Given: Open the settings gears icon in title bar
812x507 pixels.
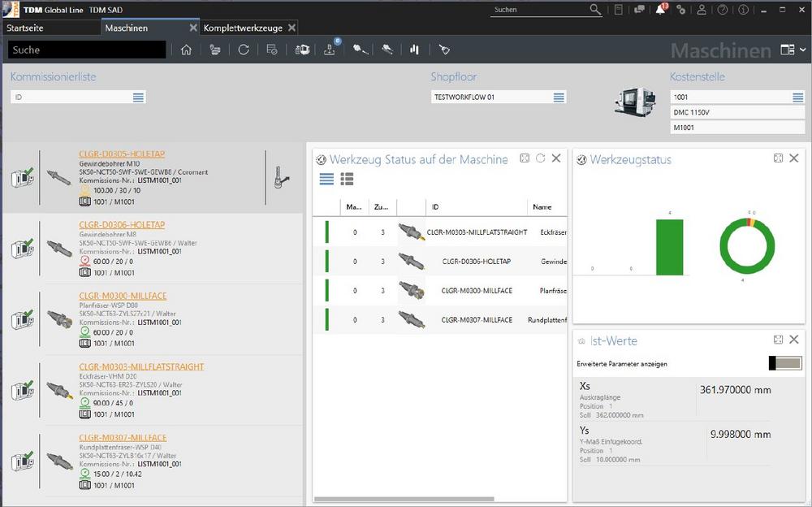Looking at the screenshot, I should [x=681, y=10].
